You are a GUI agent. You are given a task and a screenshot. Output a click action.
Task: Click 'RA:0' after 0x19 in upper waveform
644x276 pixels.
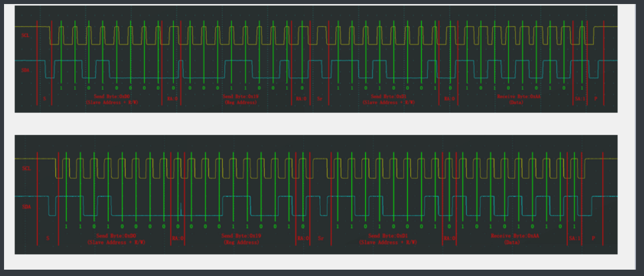tap(301, 99)
